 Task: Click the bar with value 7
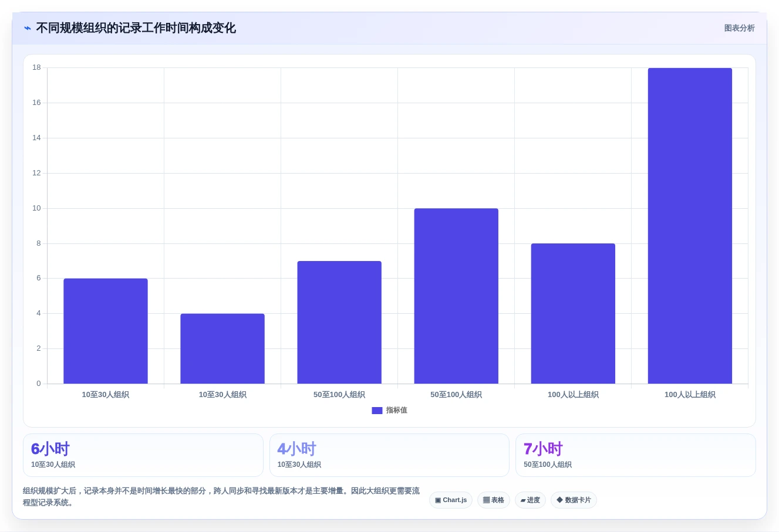339,323
